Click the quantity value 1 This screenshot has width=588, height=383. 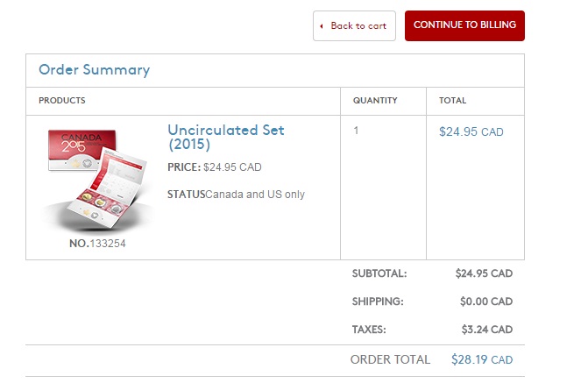[356, 131]
